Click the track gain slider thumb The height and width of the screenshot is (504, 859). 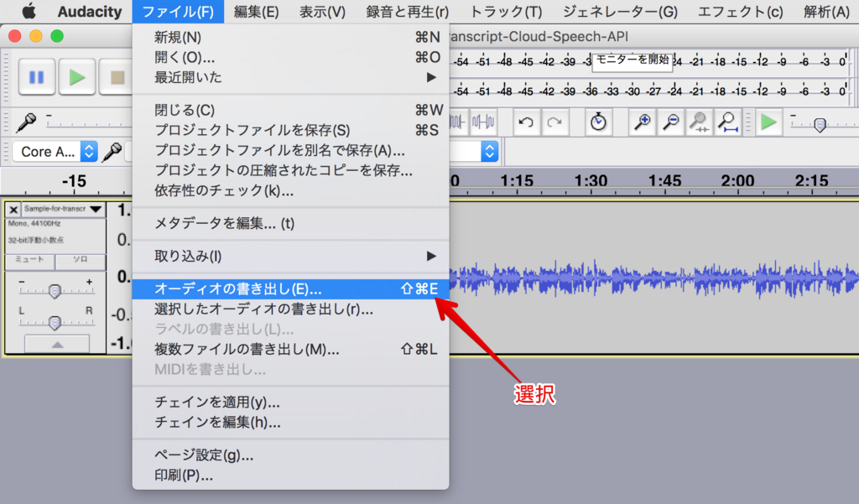click(x=55, y=291)
